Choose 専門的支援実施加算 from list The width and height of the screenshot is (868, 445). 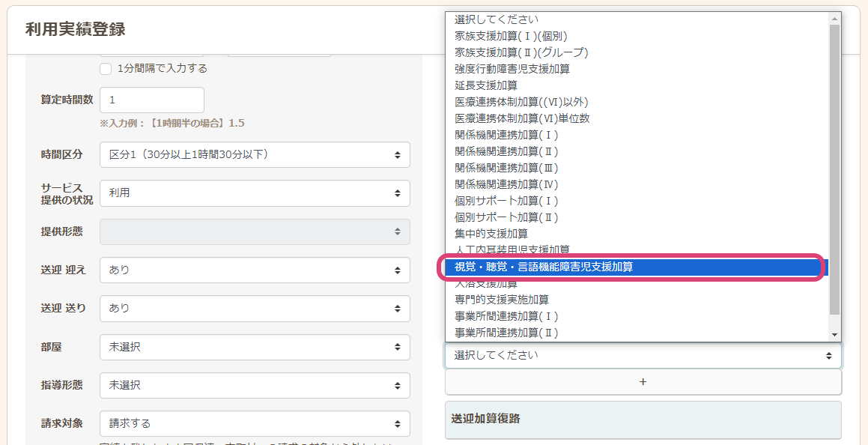[x=502, y=300]
